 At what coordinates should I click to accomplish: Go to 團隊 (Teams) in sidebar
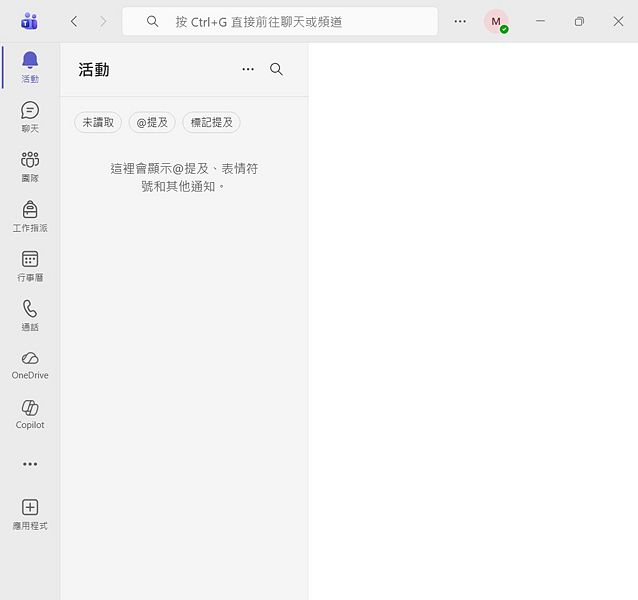30,165
